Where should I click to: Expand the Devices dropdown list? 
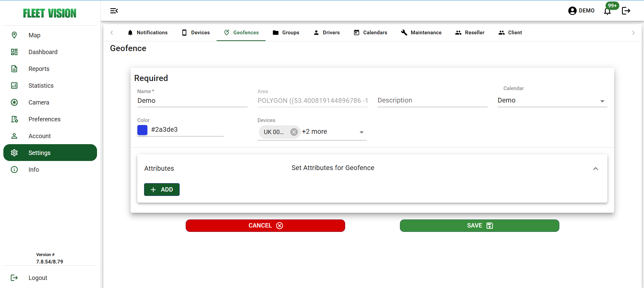[361, 132]
